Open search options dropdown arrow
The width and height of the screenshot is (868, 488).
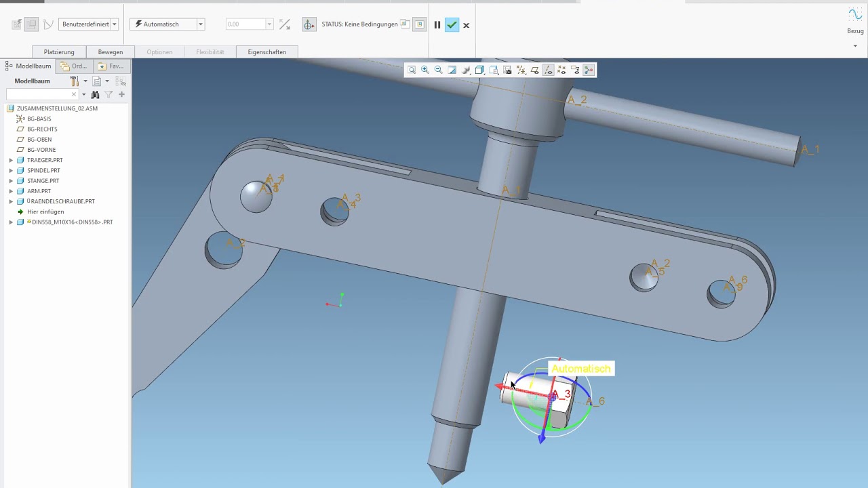click(x=84, y=95)
